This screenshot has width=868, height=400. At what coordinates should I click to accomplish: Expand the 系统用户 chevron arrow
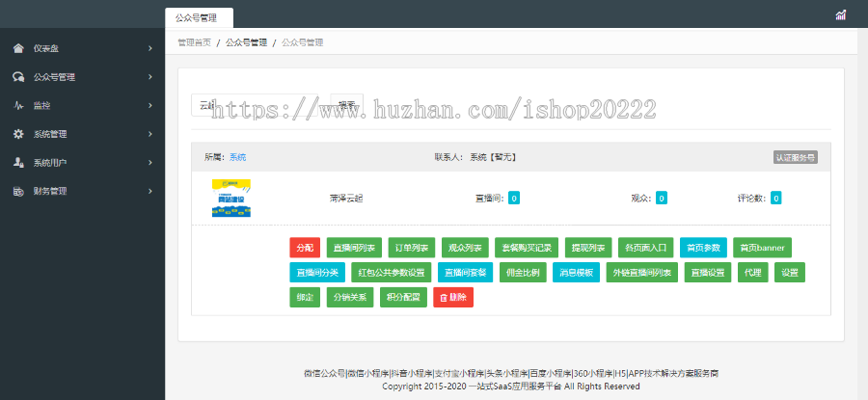coord(150,163)
